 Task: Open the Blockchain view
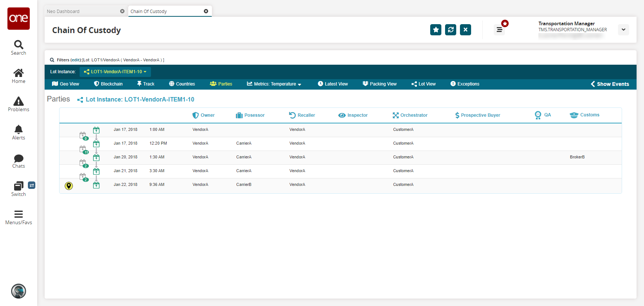[108, 84]
